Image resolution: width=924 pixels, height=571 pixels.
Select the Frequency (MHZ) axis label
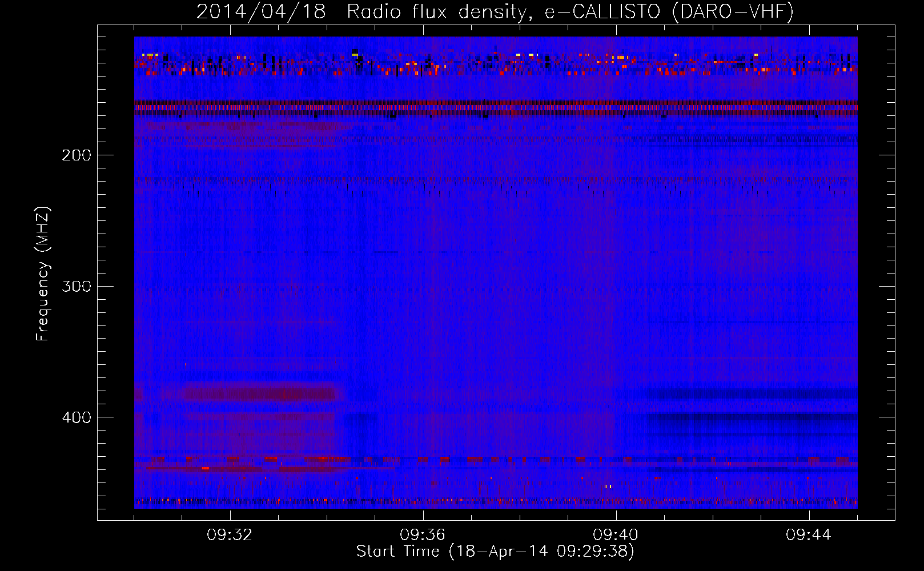43,274
